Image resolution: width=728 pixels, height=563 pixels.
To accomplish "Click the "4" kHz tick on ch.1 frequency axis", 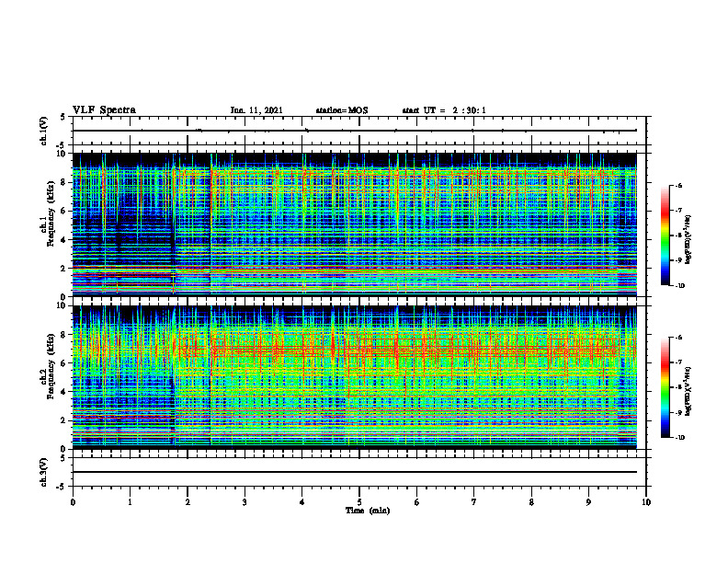I will click(63, 239).
